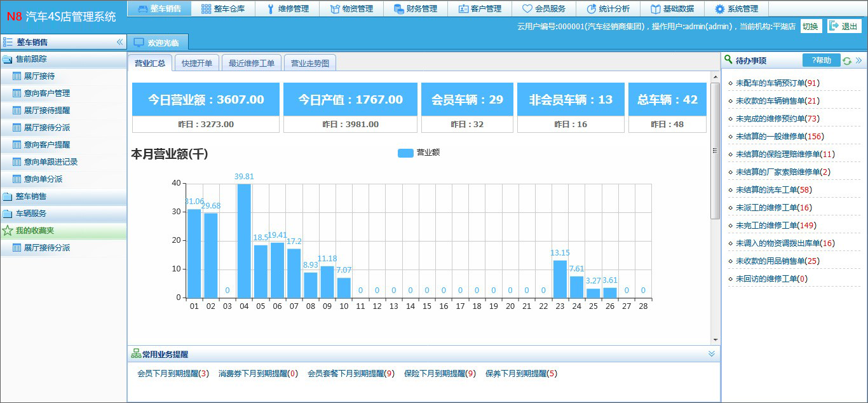Image resolution: width=868 pixels, height=403 pixels.
Task: Switch to the 营业走势图 tab
Action: 310,63
